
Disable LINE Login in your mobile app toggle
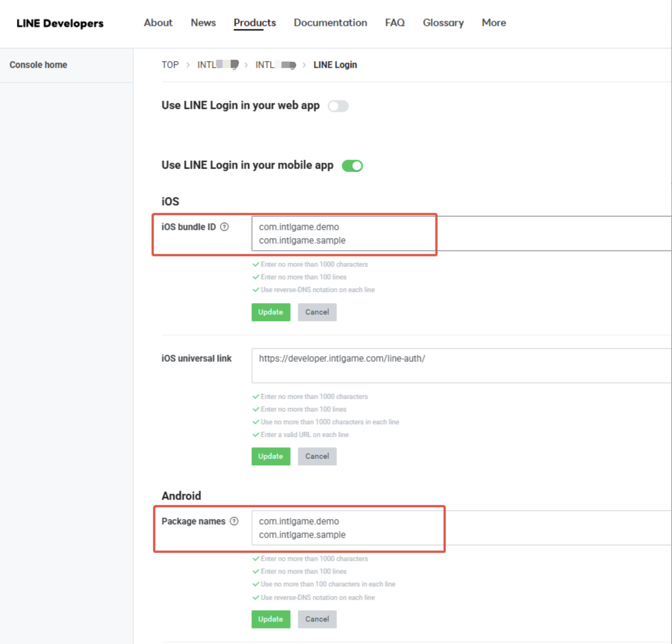pyautogui.click(x=352, y=165)
